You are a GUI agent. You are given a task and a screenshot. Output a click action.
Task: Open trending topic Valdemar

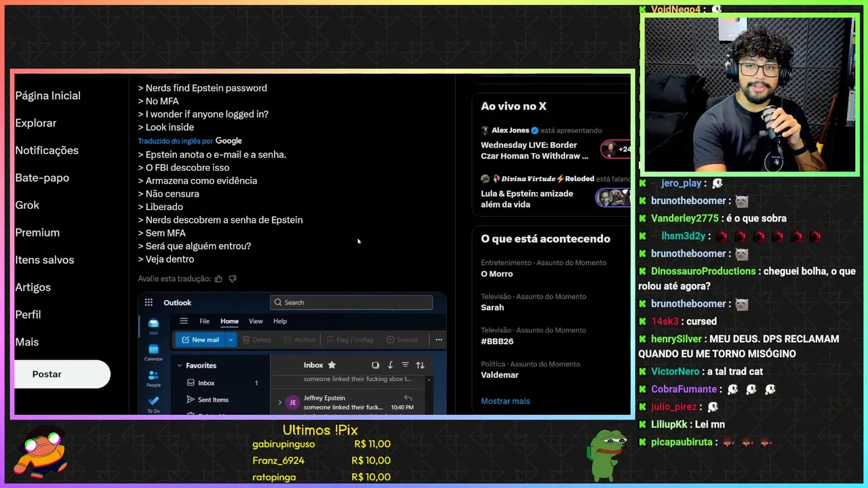(500, 375)
